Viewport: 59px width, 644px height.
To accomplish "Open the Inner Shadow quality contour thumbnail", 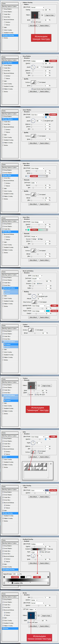I will tap(33, 136).
